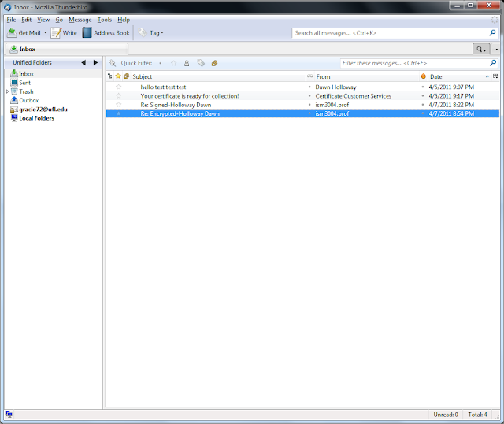Toggle tagged messages quick filter
504x424 pixels.
point(201,63)
